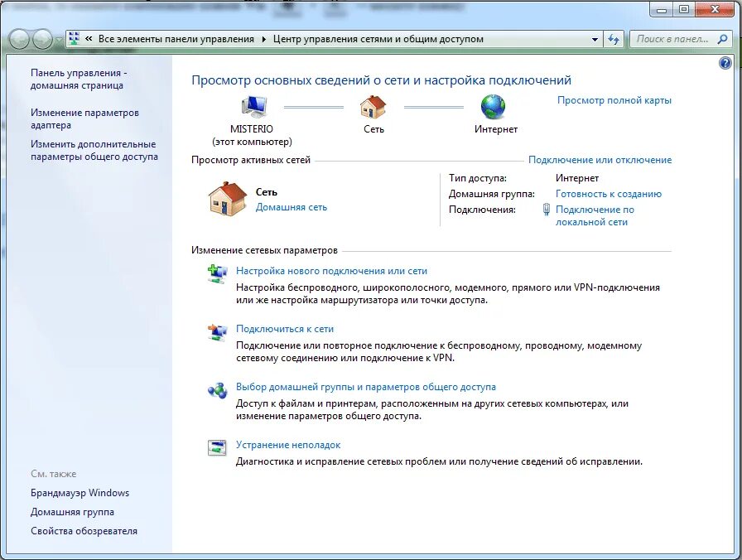Open Изменение параметров адаптера
This screenshot has height=560, width=742.
click(x=84, y=118)
